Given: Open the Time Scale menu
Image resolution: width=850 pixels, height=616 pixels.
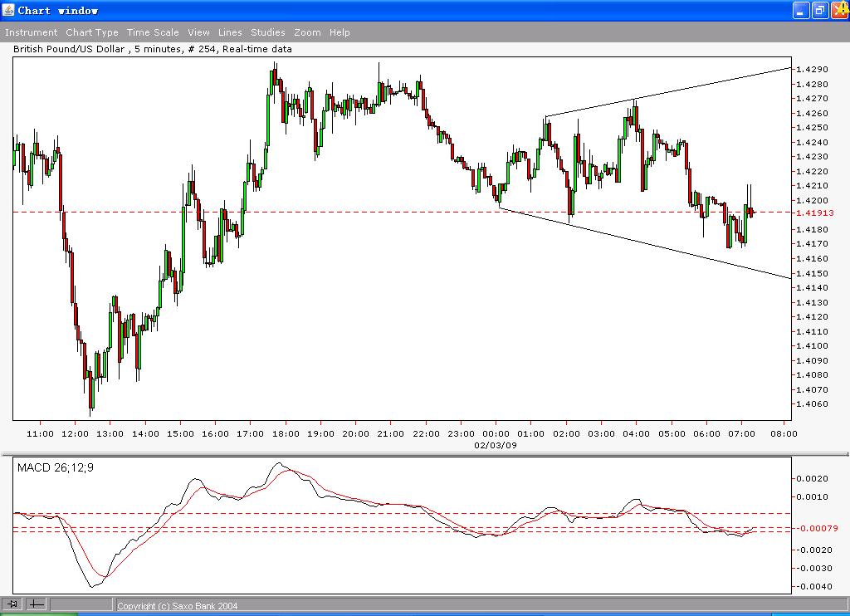Looking at the screenshot, I should [153, 32].
